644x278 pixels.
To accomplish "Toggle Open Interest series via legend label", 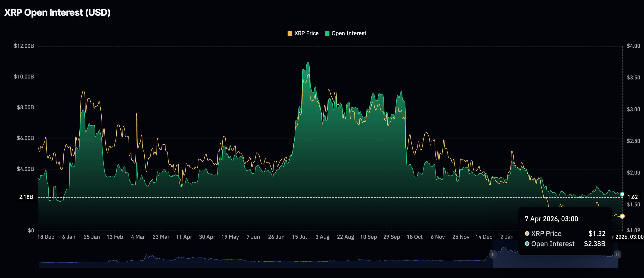I will 348,33.
